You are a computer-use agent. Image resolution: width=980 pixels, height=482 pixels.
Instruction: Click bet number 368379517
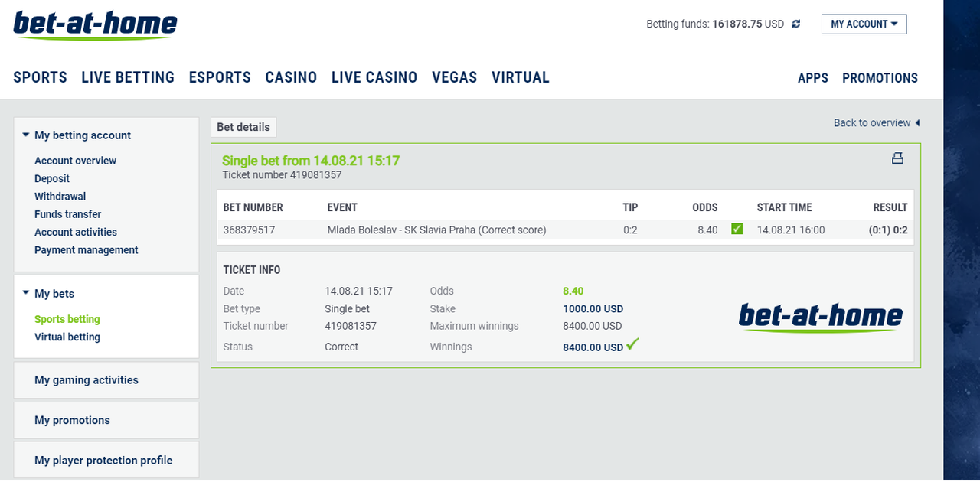tap(249, 230)
